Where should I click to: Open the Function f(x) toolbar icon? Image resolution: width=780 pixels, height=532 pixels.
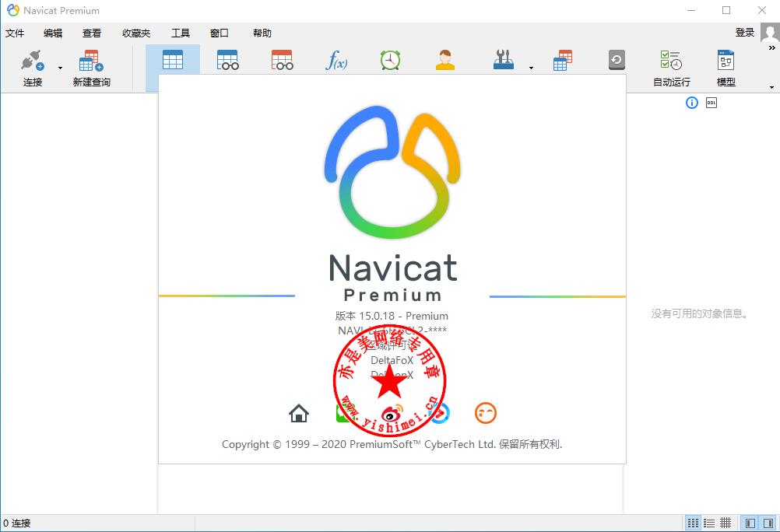tap(336, 60)
